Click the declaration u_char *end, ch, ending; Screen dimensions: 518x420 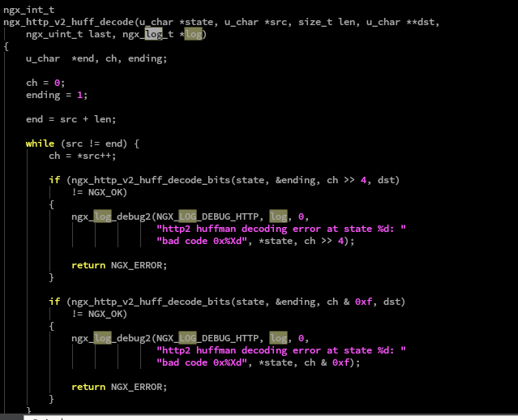(x=96, y=58)
